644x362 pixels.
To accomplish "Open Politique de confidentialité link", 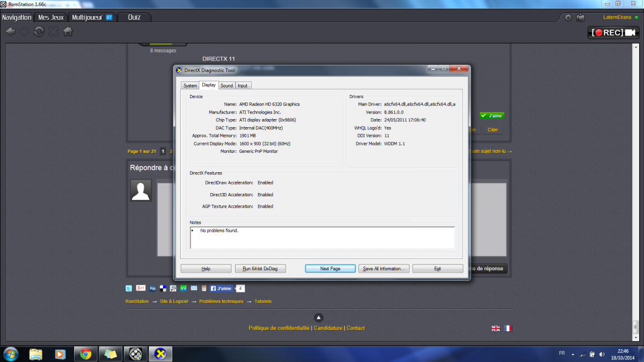I will 279,328.
